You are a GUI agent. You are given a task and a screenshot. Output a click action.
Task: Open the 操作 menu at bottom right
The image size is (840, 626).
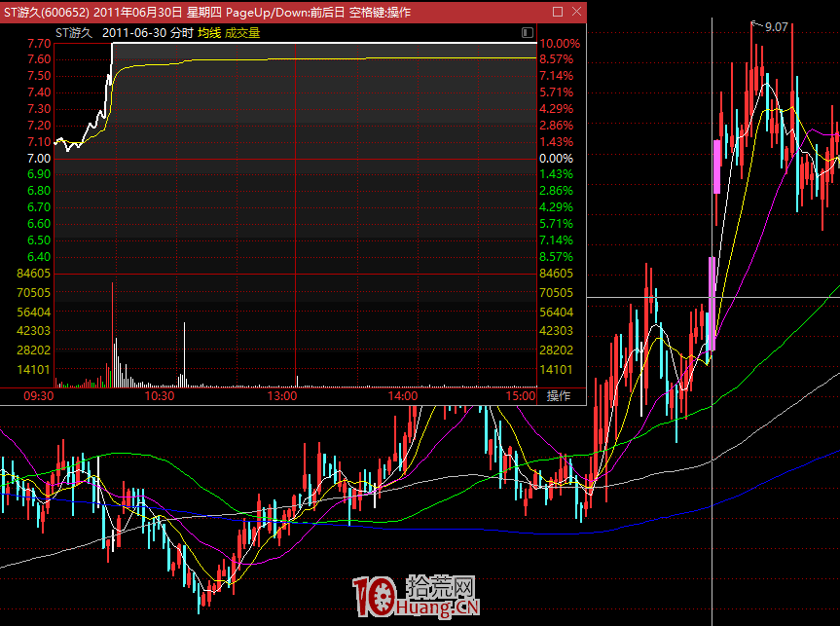pos(558,396)
